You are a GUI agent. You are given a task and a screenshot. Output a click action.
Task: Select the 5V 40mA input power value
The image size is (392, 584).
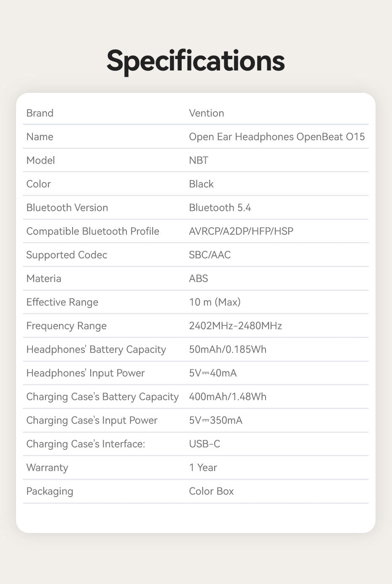(x=213, y=373)
